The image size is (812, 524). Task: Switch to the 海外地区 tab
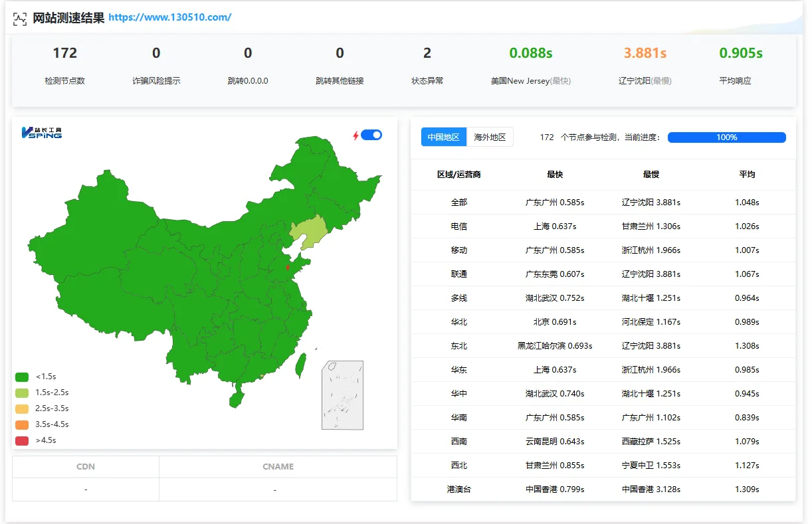[x=490, y=137]
